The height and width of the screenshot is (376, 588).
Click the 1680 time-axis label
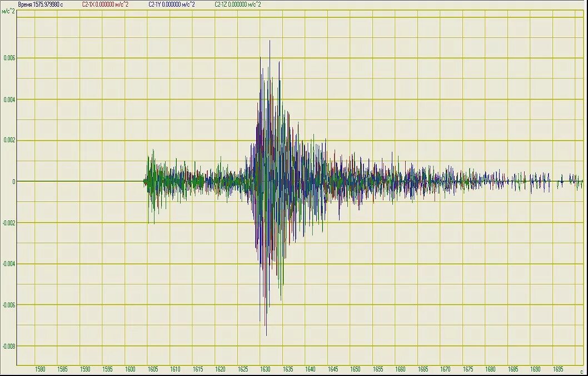[x=490, y=369]
